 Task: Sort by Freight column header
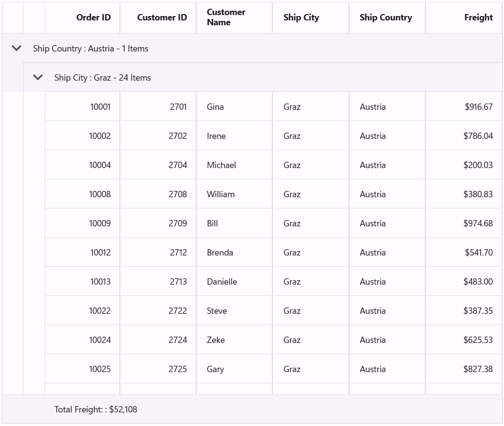coord(478,17)
